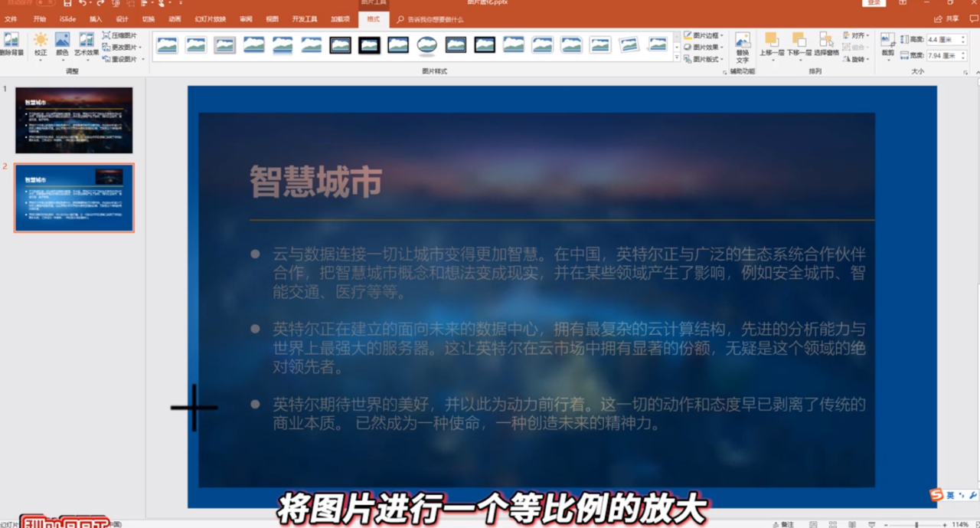Toggle Sogou 英 language mode
Image resolution: width=980 pixels, height=528 pixels.
[950, 495]
